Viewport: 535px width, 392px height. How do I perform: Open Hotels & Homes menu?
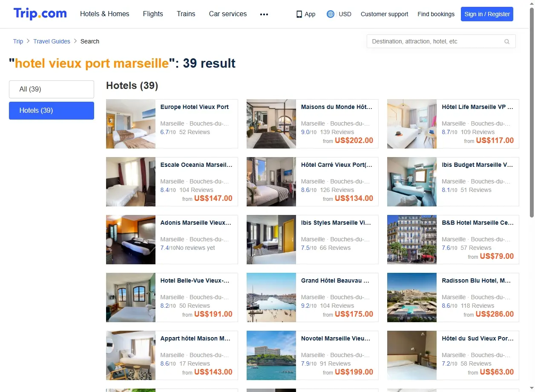(105, 14)
